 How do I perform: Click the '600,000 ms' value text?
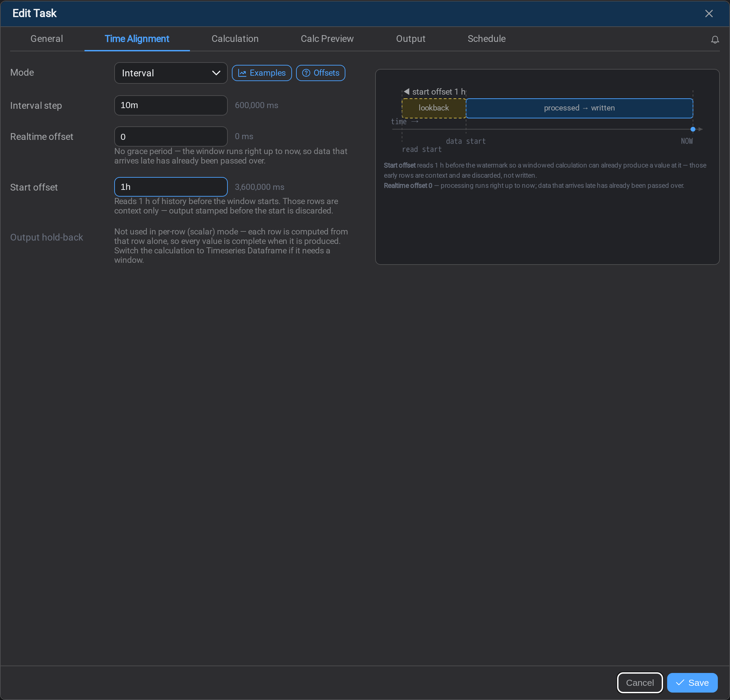tap(256, 105)
